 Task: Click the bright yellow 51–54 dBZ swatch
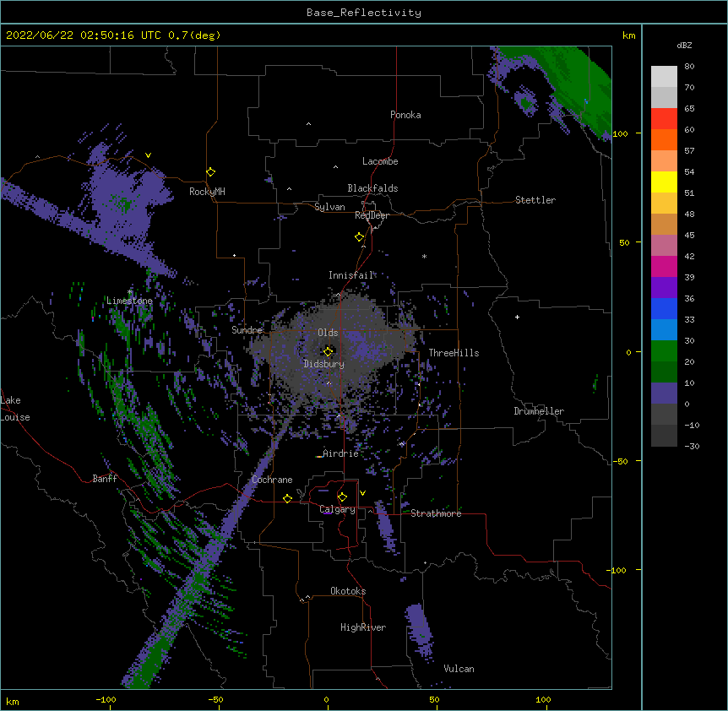[664, 182]
